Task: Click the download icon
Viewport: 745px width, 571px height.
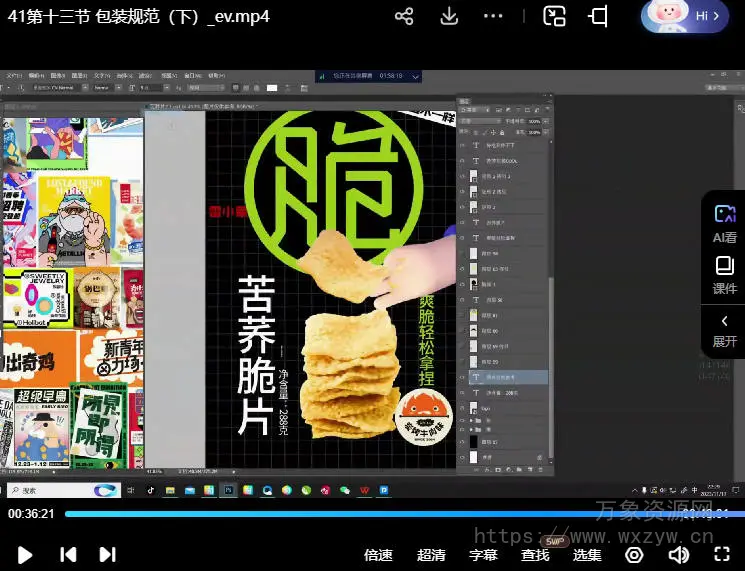Action: coord(449,17)
